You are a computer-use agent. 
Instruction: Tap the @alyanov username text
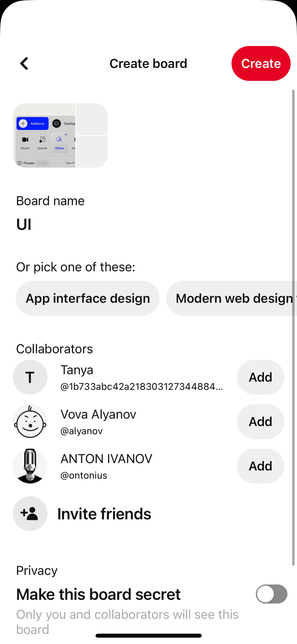pyautogui.click(x=82, y=431)
